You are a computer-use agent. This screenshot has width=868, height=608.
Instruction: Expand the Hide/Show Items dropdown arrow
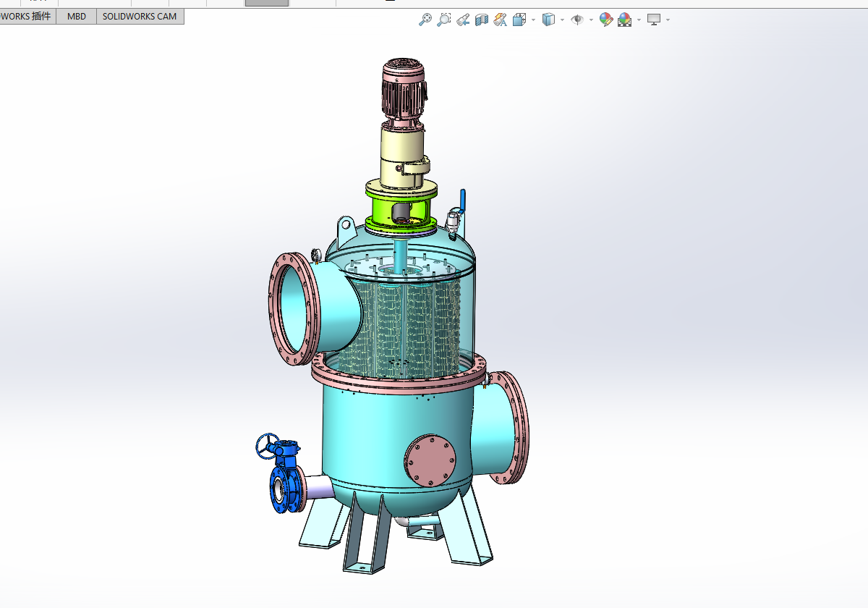[591, 20]
